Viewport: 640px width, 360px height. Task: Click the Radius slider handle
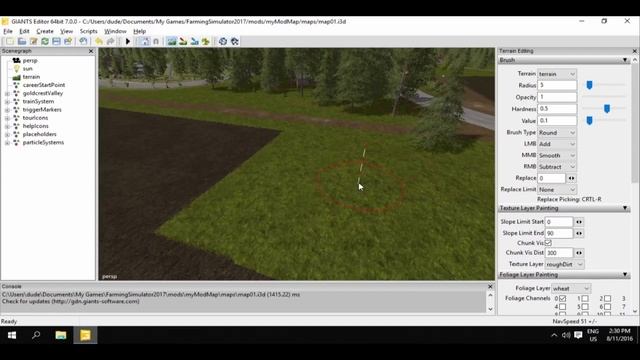[589, 85]
